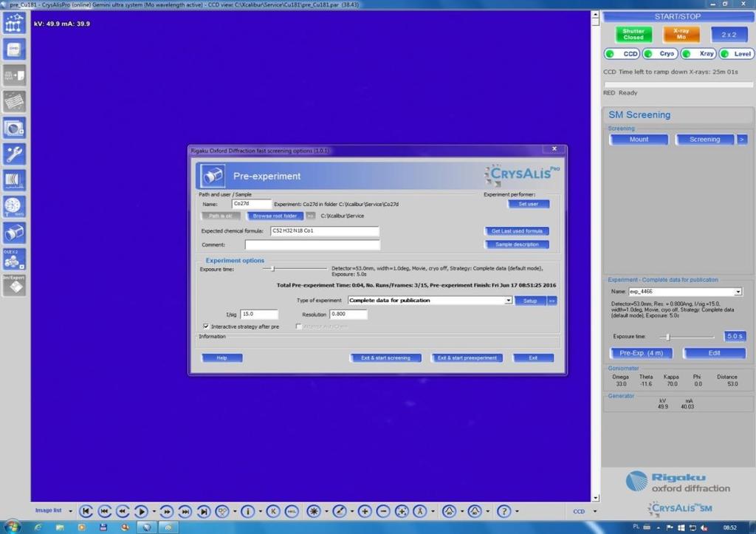
Task: Click the data collection images icon in the sidebar
Action: click(x=14, y=128)
